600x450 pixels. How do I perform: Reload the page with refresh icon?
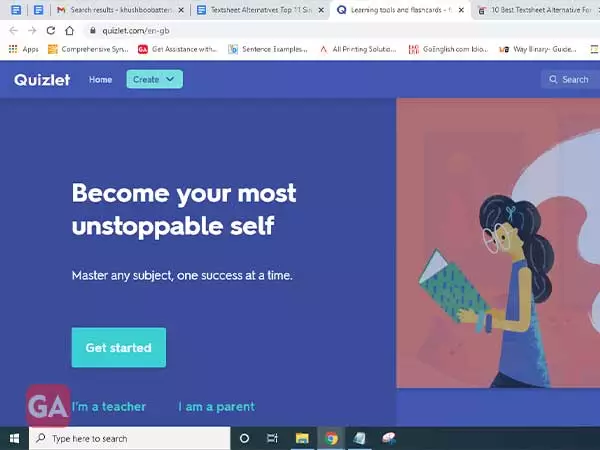[x=51, y=31]
